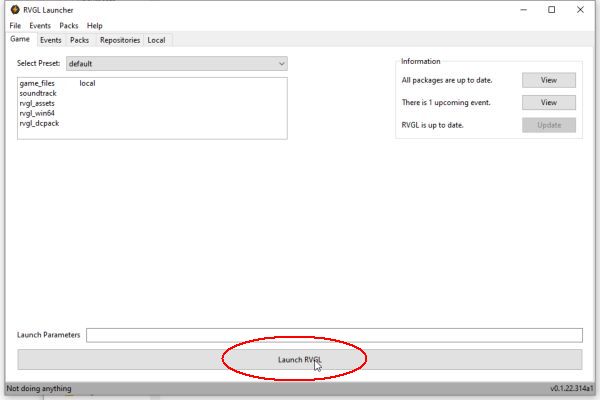
Task: Click the Launch RVGL button
Action: (x=300, y=359)
